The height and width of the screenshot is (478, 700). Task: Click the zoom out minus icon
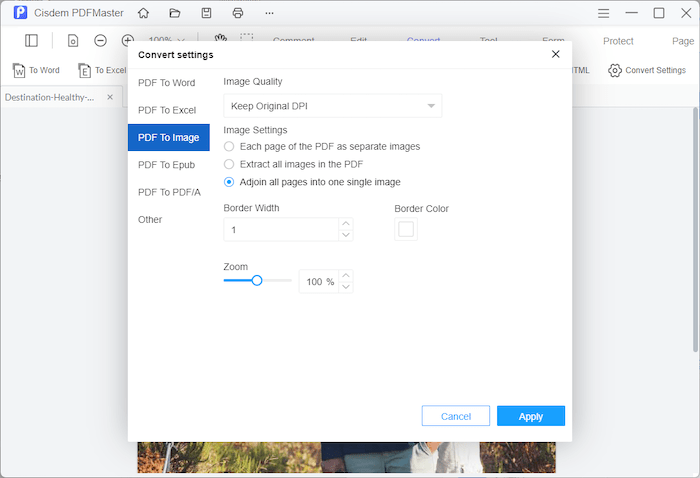(x=101, y=41)
